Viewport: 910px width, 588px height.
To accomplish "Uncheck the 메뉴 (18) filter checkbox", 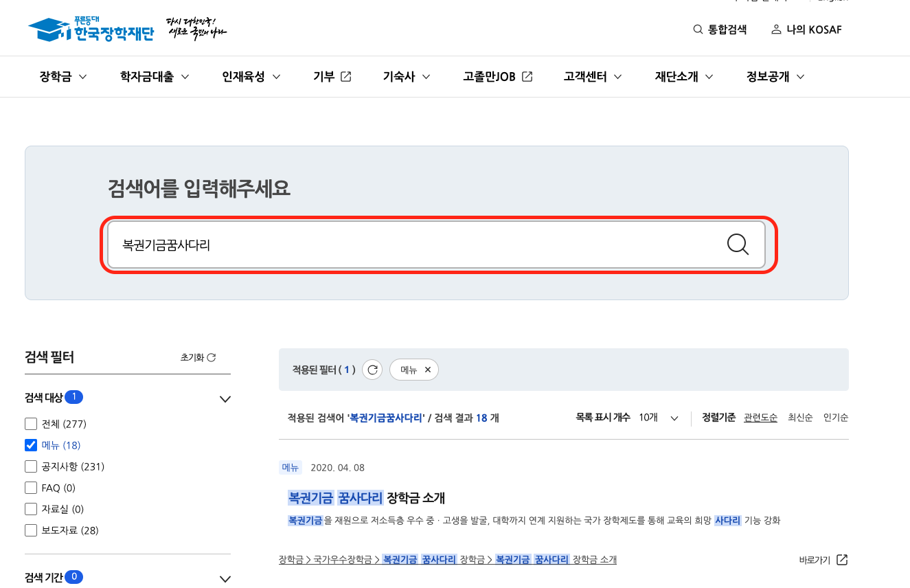I will coord(30,444).
